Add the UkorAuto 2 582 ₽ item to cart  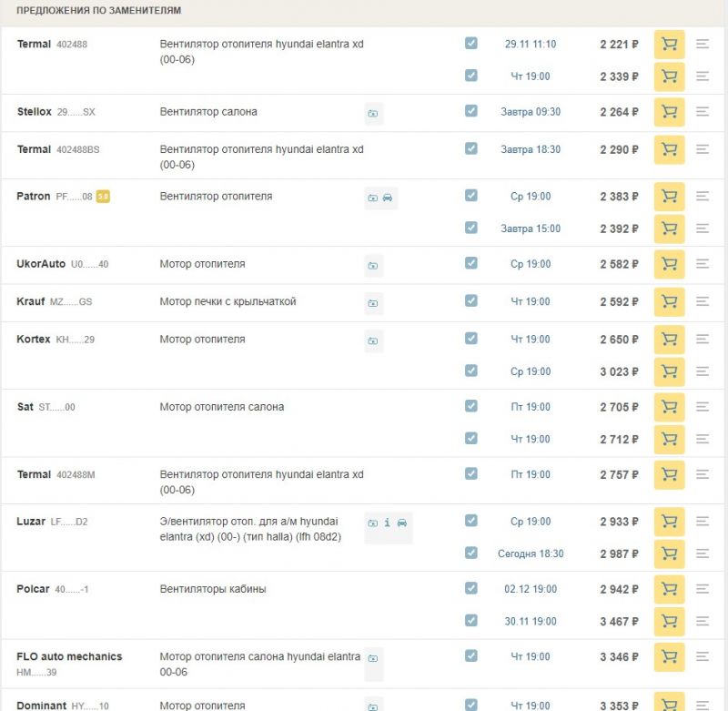669,264
